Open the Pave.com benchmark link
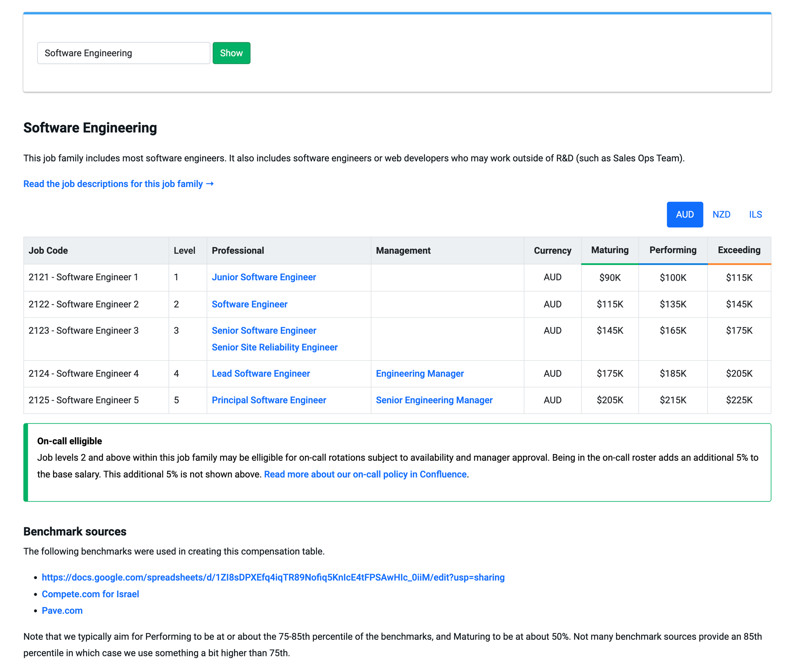Image resolution: width=804 pixels, height=672 pixels. coord(62,610)
